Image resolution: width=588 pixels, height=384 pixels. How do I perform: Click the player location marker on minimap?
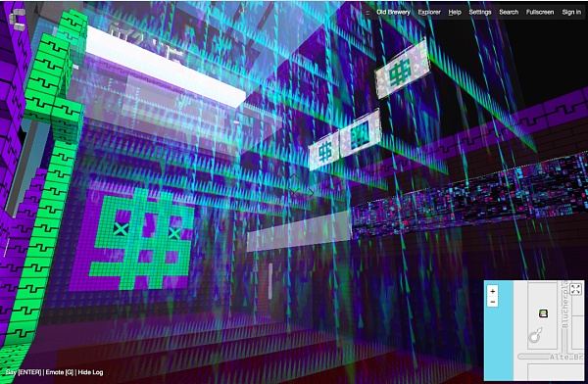tap(535, 335)
